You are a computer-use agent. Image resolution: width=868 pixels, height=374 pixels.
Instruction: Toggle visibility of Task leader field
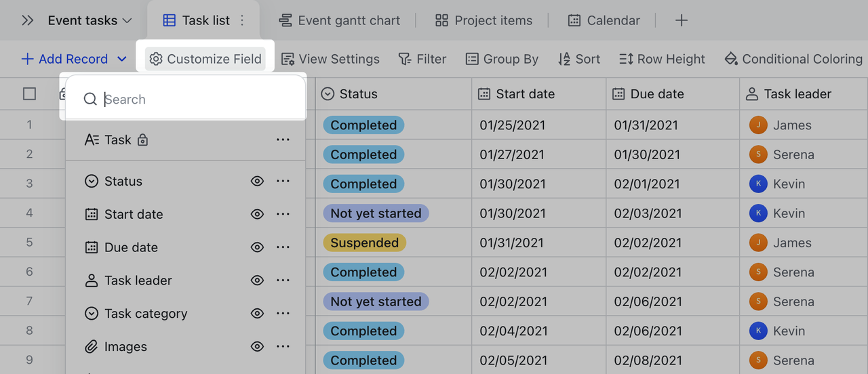point(257,280)
